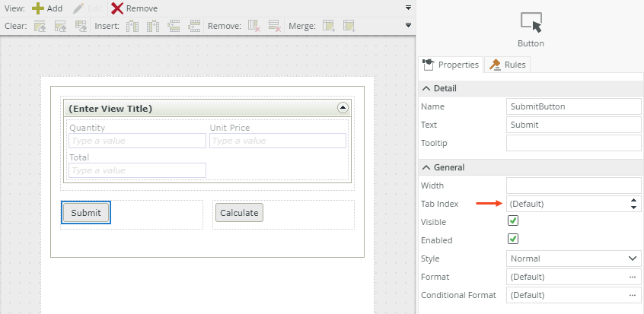The width and height of the screenshot is (644, 314).
Task: Toggle the Enabled checkbox
Action: coord(513,239)
